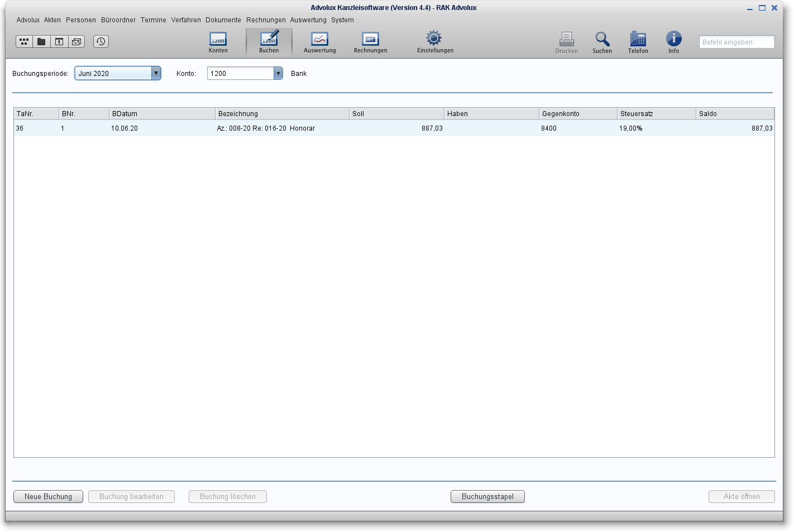This screenshot has height=532, width=794.
Task: Open the Advolux menu
Action: (28, 20)
